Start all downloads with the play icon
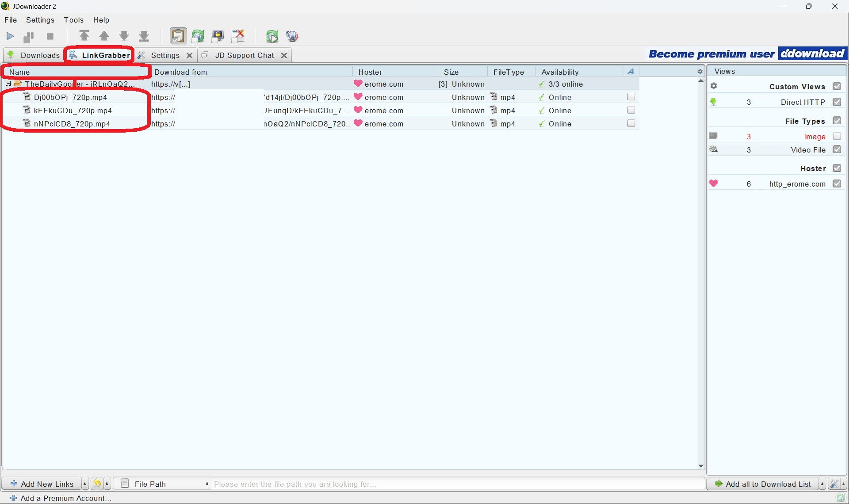This screenshot has height=504, width=849. [10, 36]
